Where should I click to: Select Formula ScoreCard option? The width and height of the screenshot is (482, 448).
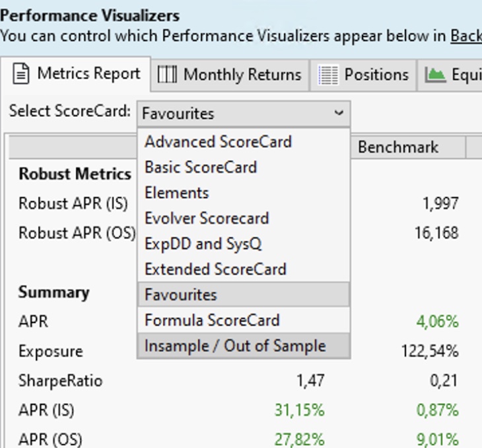click(213, 320)
